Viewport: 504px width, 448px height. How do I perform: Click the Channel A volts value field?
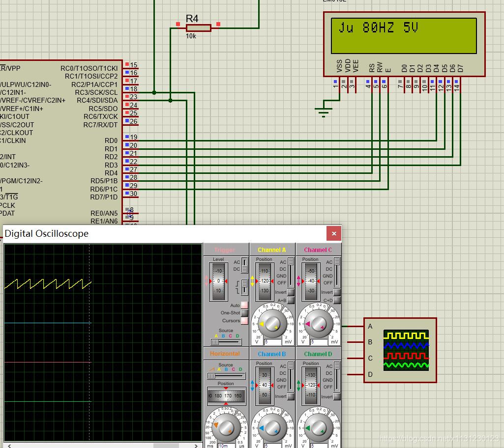click(x=272, y=342)
